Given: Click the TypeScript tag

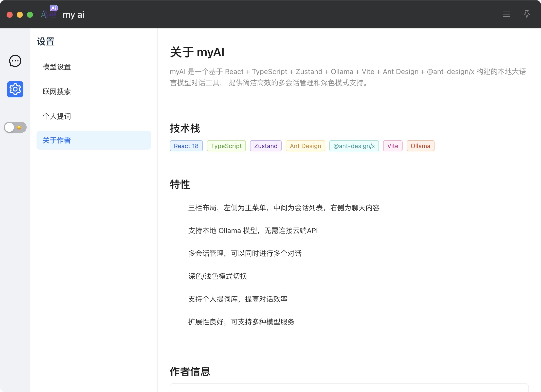Looking at the screenshot, I should click(x=226, y=146).
